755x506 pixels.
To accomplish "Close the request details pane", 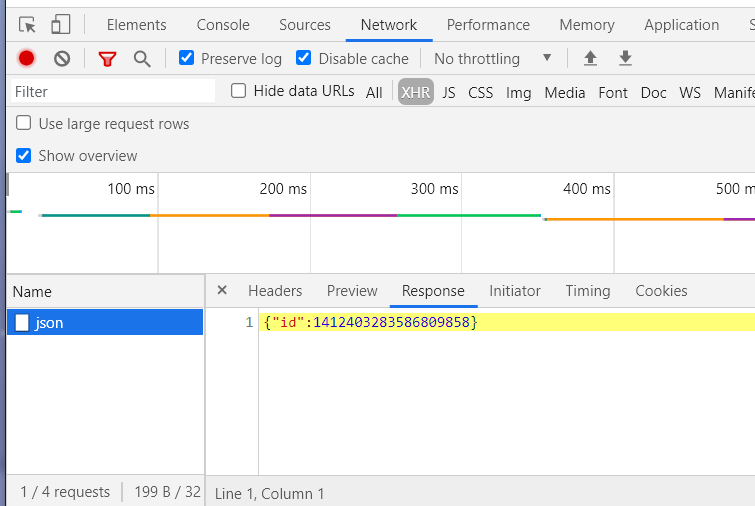I will click(x=222, y=290).
